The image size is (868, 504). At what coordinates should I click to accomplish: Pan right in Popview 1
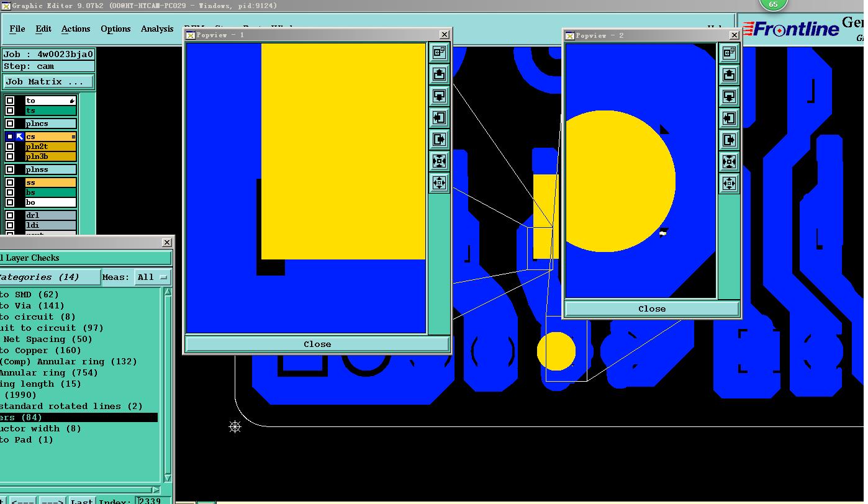[439, 140]
